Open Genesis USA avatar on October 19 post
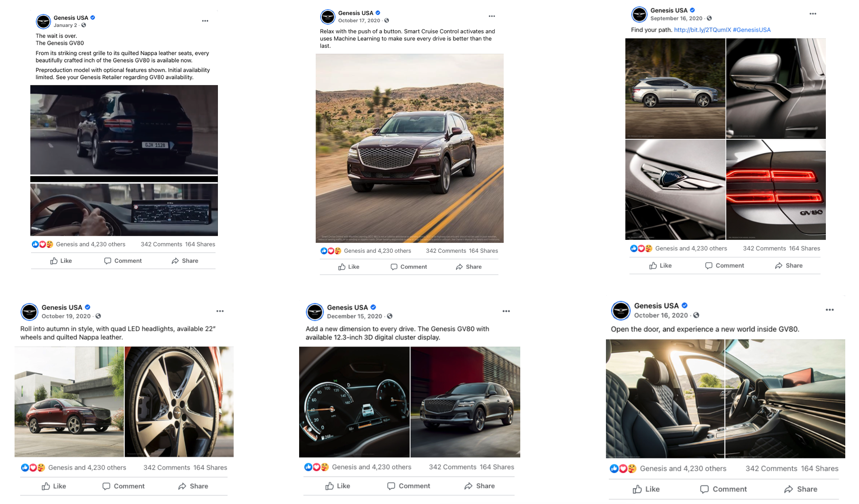The image size is (859, 504). point(30,312)
